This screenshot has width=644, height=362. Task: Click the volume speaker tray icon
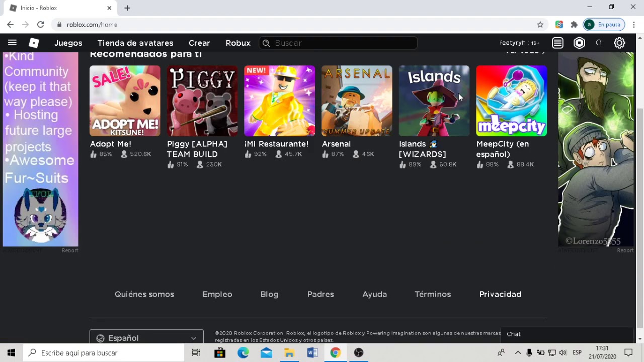[562, 352]
